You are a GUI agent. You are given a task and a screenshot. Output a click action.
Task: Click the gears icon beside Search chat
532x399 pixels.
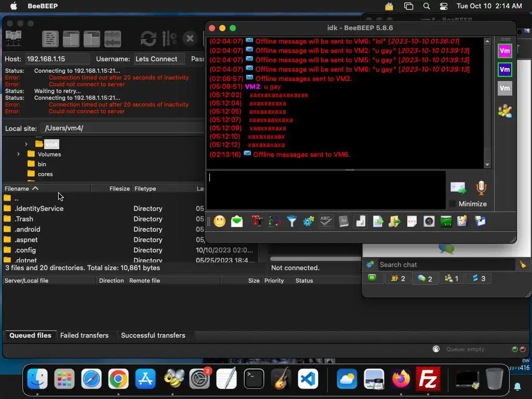tap(370, 264)
